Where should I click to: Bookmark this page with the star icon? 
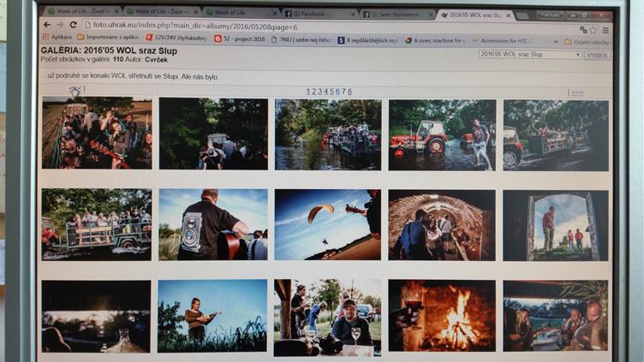(x=593, y=30)
